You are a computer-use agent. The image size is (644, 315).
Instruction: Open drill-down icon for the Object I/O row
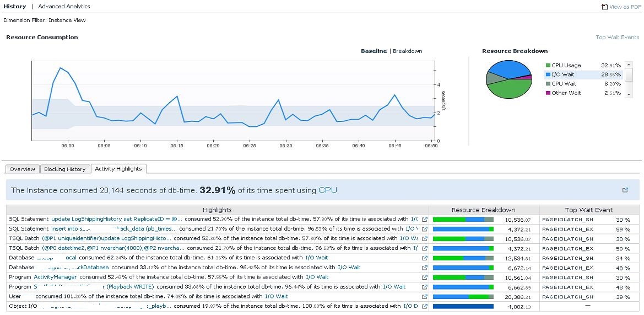tap(424, 306)
